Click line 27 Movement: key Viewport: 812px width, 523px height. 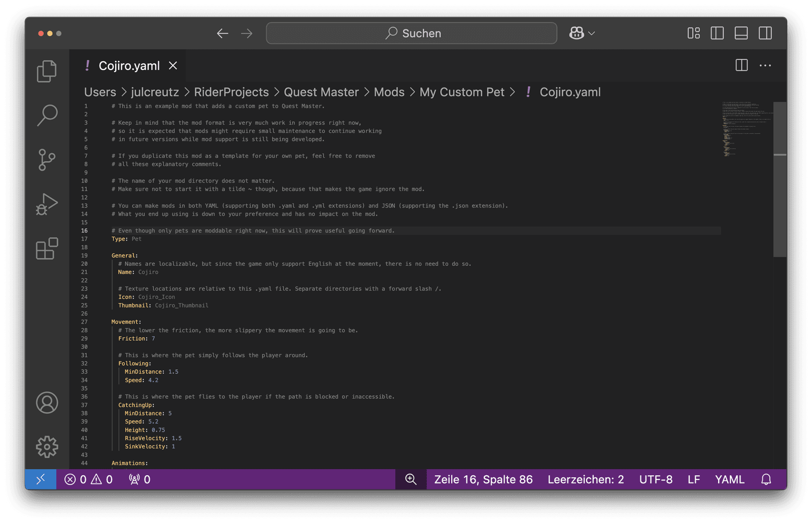[x=126, y=322]
